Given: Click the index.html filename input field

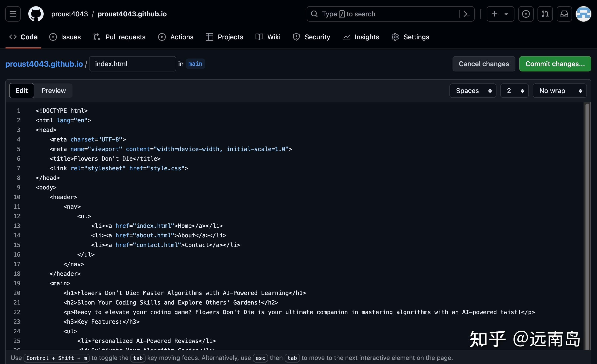Looking at the screenshot, I should coord(132,64).
